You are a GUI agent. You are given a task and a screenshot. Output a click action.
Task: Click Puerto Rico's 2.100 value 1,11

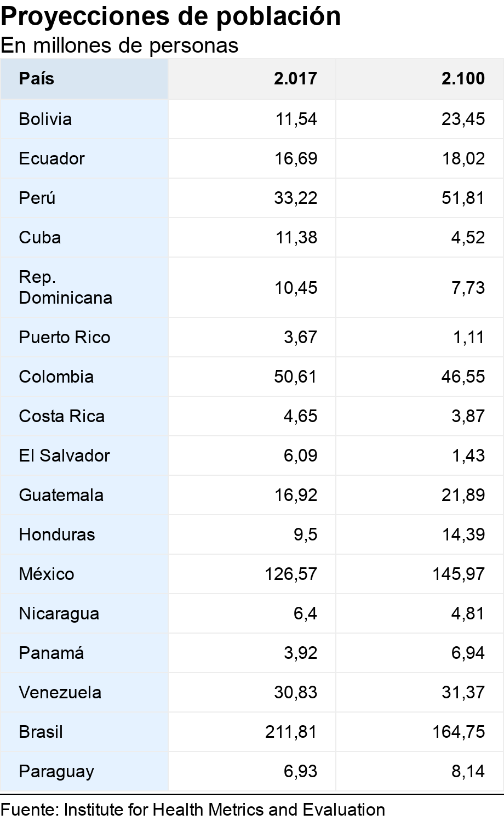[x=468, y=337]
